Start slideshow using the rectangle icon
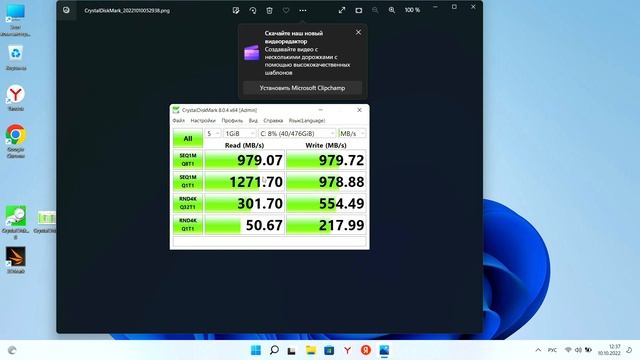This screenshot has width=640, height=360. [x=358, y=10]
